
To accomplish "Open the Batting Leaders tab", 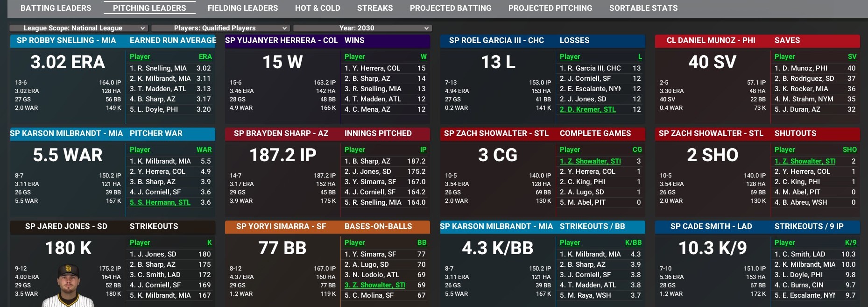I will tap(56, 8).
